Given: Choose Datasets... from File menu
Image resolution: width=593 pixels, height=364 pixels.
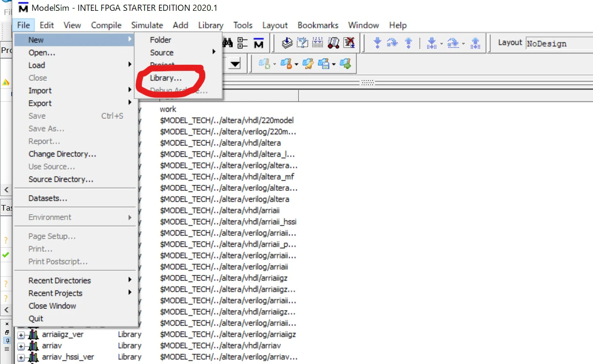Looking at the screenshot, I should [x=47, y=198].
